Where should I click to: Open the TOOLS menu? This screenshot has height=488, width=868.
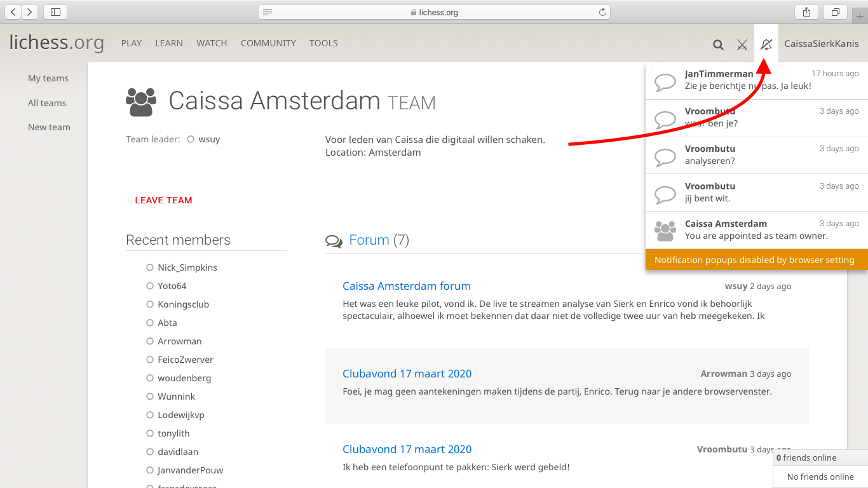coord(323,43)
